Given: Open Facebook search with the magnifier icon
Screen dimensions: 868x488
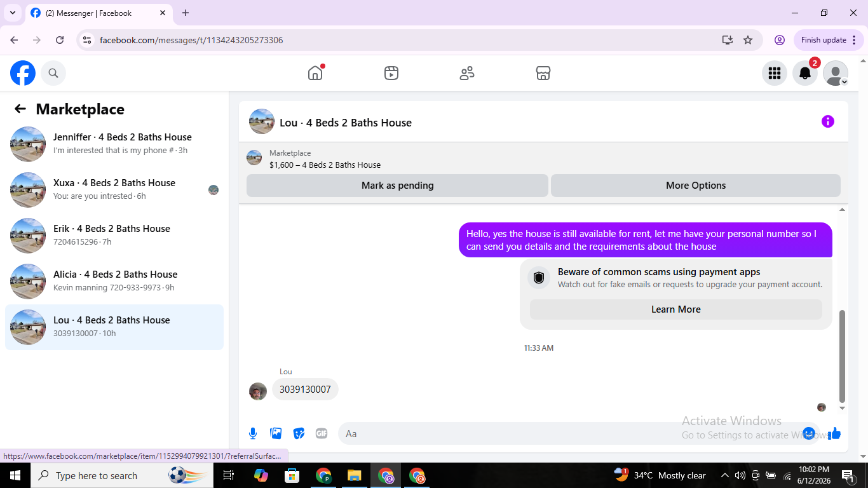Looking at the screenshot, I should (53, 73).
